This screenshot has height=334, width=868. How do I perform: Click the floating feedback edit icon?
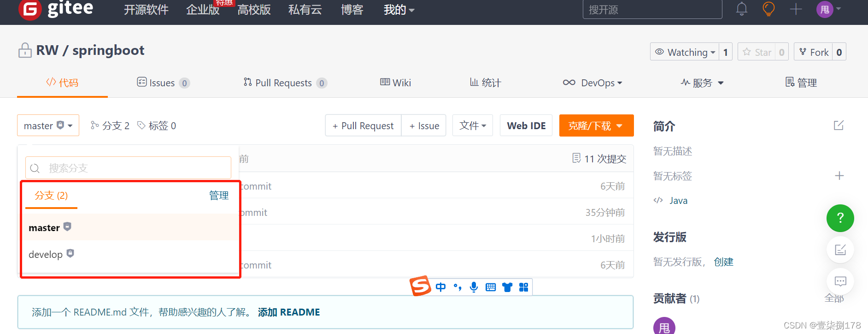(840, 250)
